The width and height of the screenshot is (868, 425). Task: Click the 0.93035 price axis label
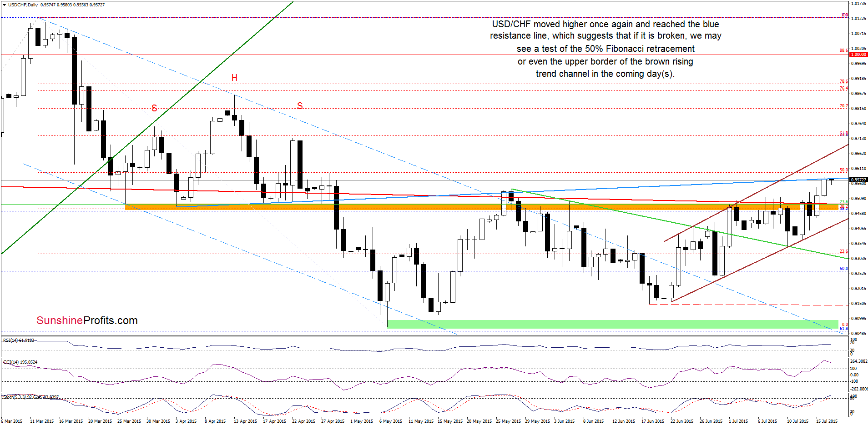click(x=859, y=259)
